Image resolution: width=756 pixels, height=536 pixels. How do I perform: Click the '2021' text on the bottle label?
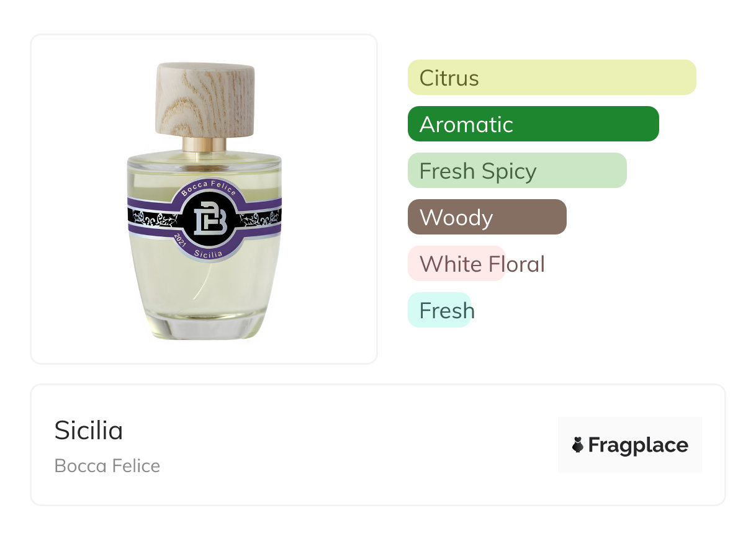click(x=179, y=242)
